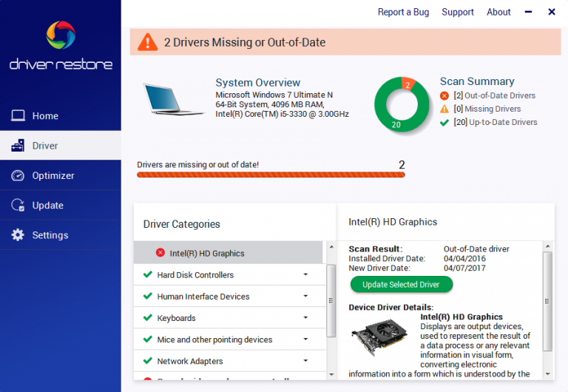Screen dimensions: 568x392
Task: Click the laptop icon in System Overview
Action: 173,100
